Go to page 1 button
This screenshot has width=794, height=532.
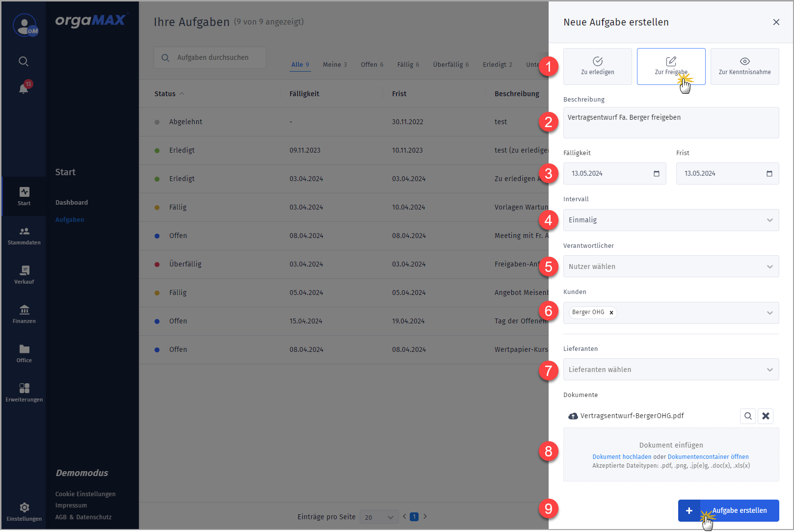tap(414, 516)
